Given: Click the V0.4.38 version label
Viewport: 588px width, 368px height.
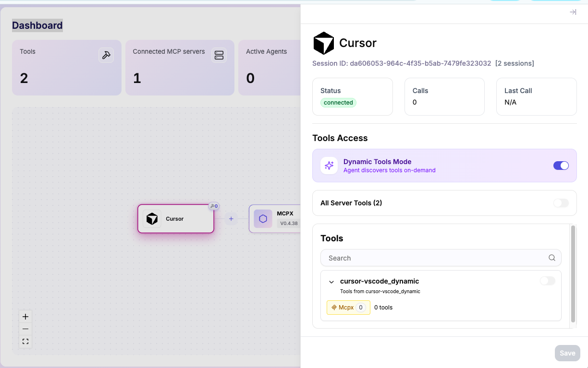Looking at the screenshot, I should [289, 224].
